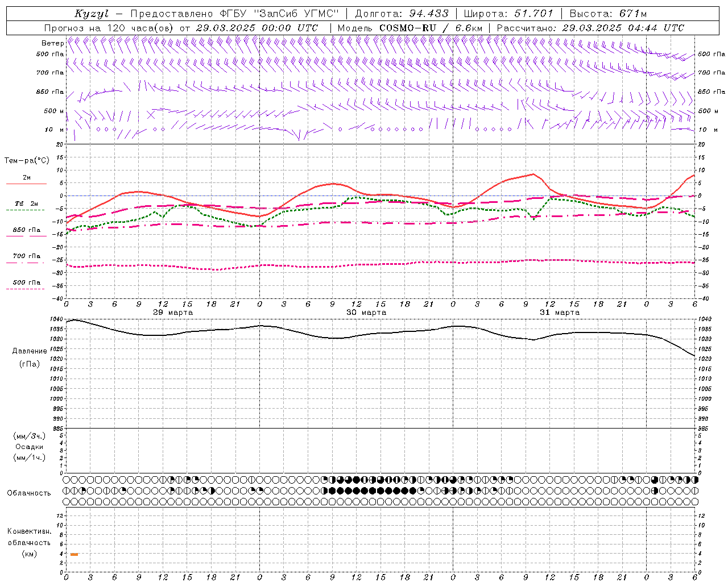The image size is (728, 582).
Task: Click the Конвективн. panel label
Action: tap(29, 531)
